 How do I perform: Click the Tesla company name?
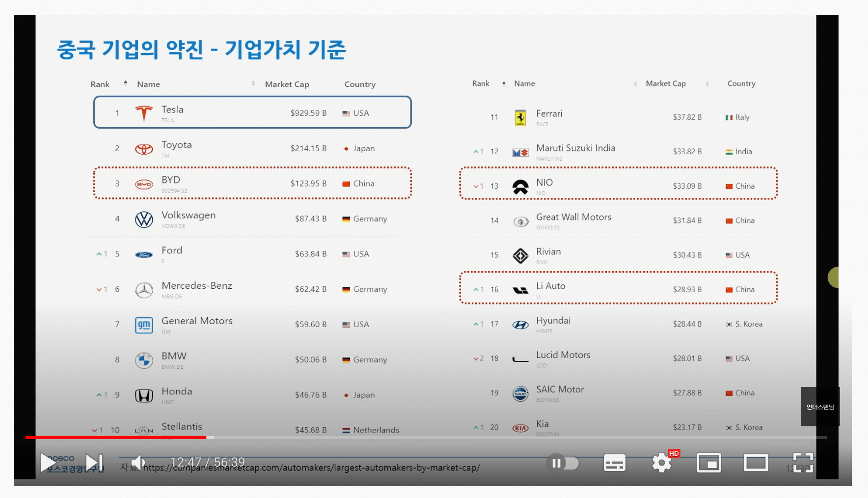172,110
